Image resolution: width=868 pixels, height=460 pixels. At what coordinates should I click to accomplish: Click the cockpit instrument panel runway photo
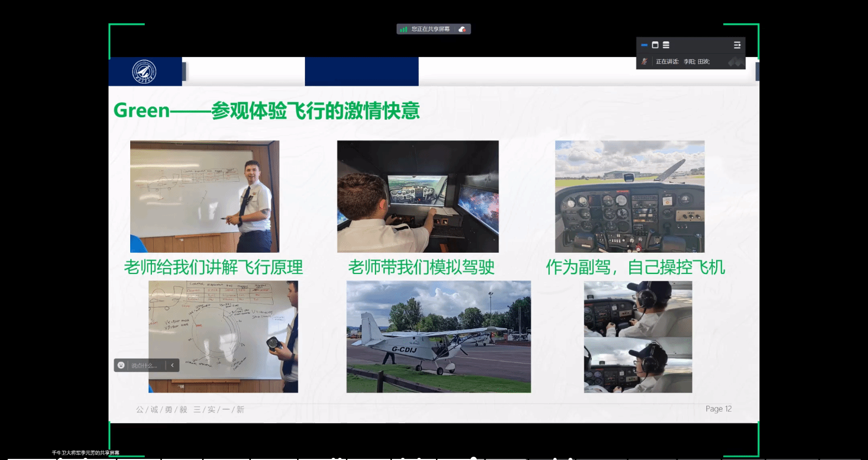[629, 196]
